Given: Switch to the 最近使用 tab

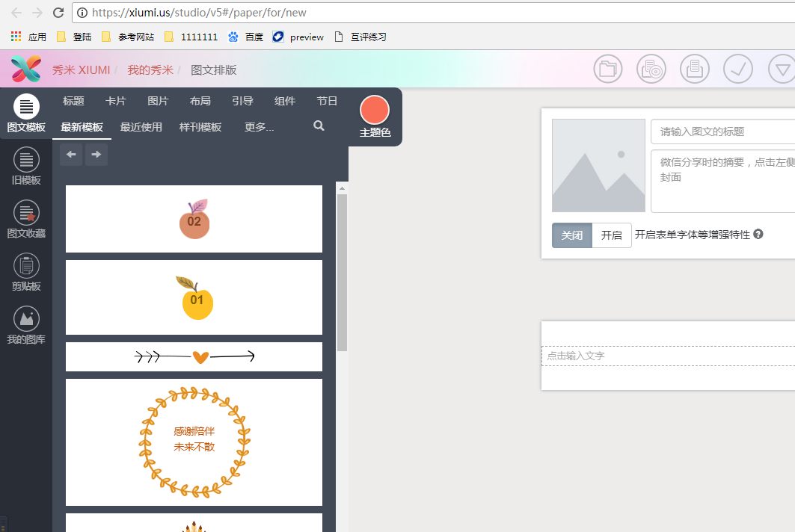Looking at the screenshot, I should [141, 126].
